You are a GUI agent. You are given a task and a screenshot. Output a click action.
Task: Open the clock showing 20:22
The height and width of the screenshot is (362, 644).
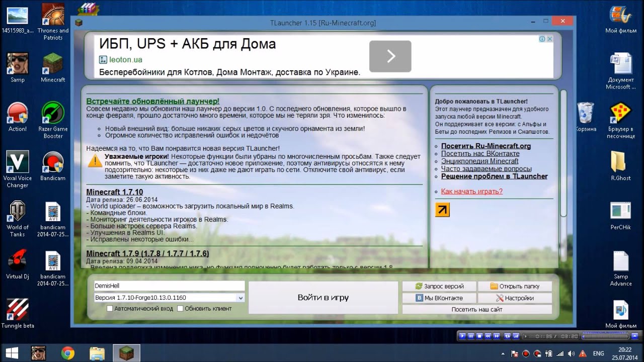[624, 354]
